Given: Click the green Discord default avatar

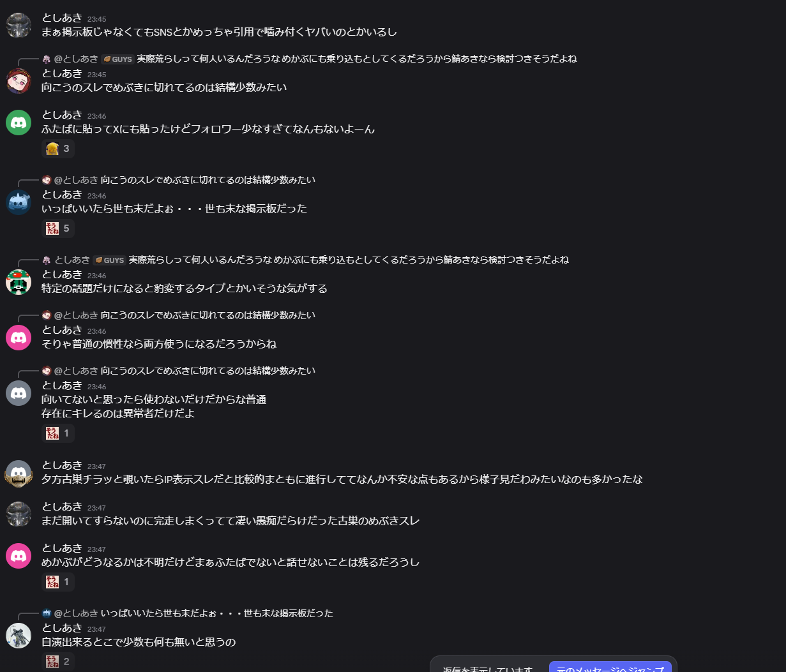Looking at the screenshot, I should click(19, 122).
